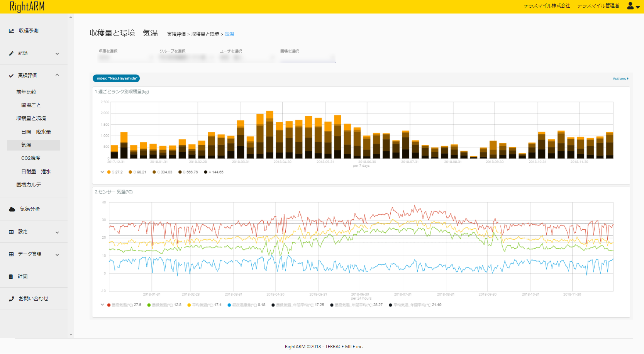Click the clipboard icon beside 計画

(x=11, y=276)
